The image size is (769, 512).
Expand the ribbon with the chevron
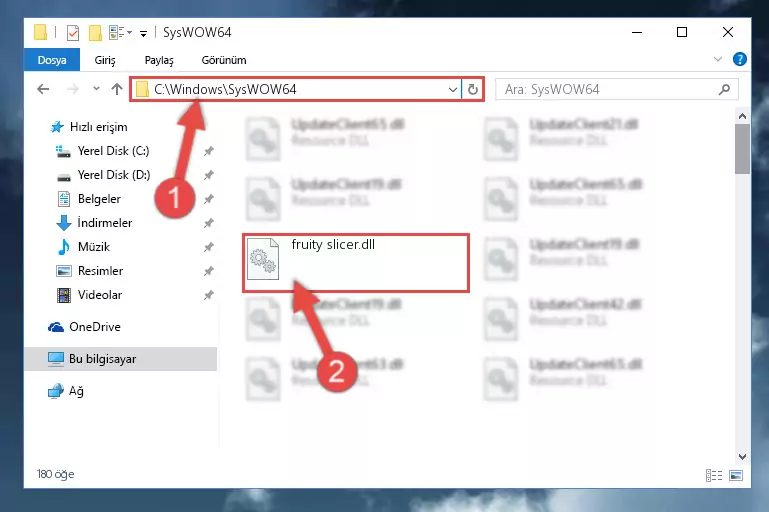718,59
